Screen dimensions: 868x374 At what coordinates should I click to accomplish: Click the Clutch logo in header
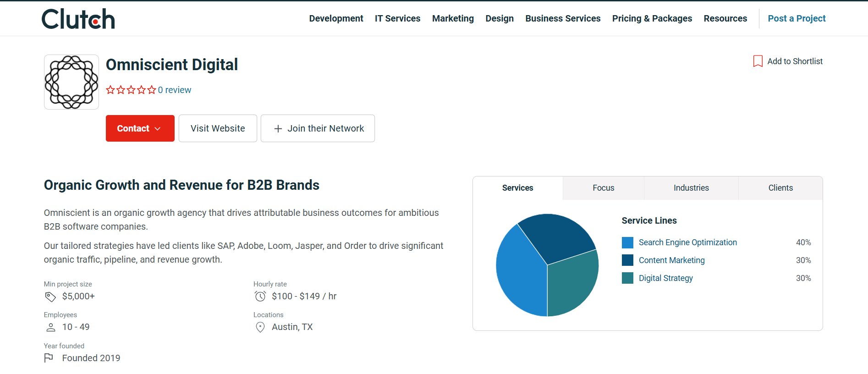click(x=78, y=19)
